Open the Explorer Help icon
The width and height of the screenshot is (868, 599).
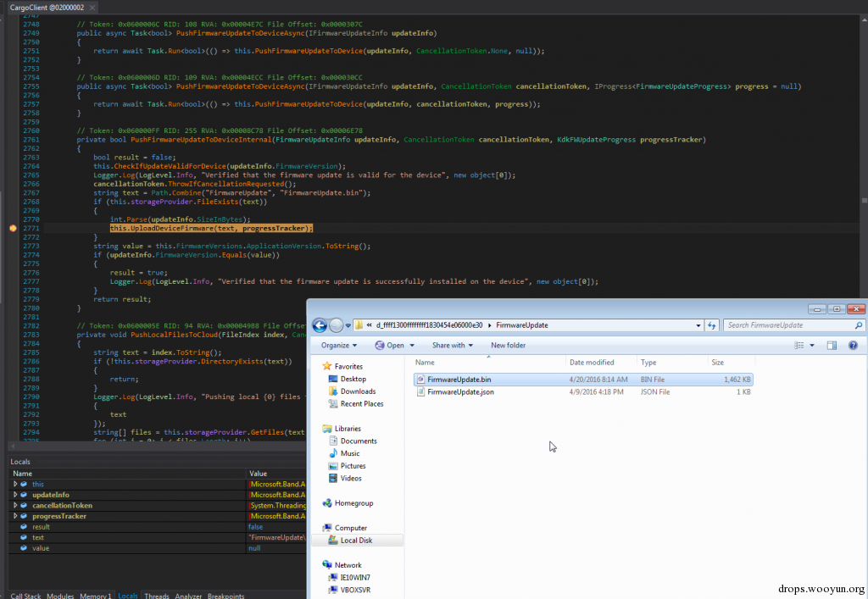tap(853, 346)
